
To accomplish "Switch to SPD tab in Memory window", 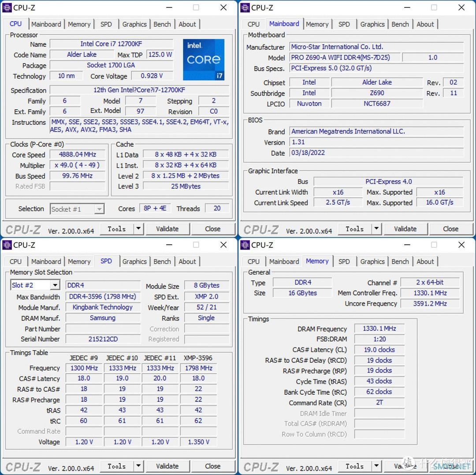I will point(344,262).
